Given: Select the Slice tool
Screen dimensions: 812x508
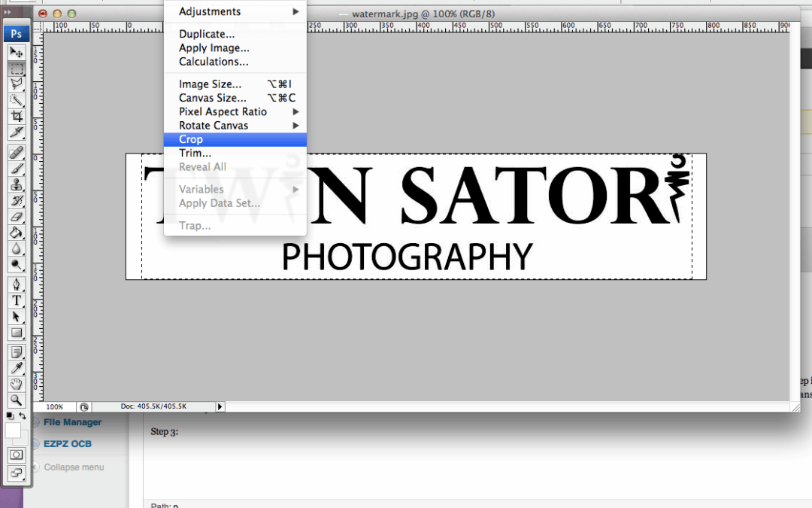Looking at the screenshot, I should pos(17,132).
